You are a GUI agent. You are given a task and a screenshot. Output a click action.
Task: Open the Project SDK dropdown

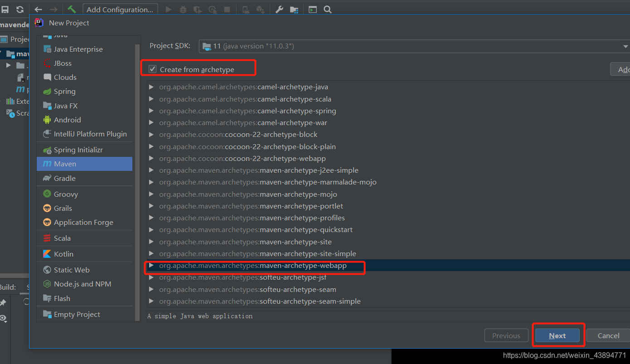(x=415, y=46)
